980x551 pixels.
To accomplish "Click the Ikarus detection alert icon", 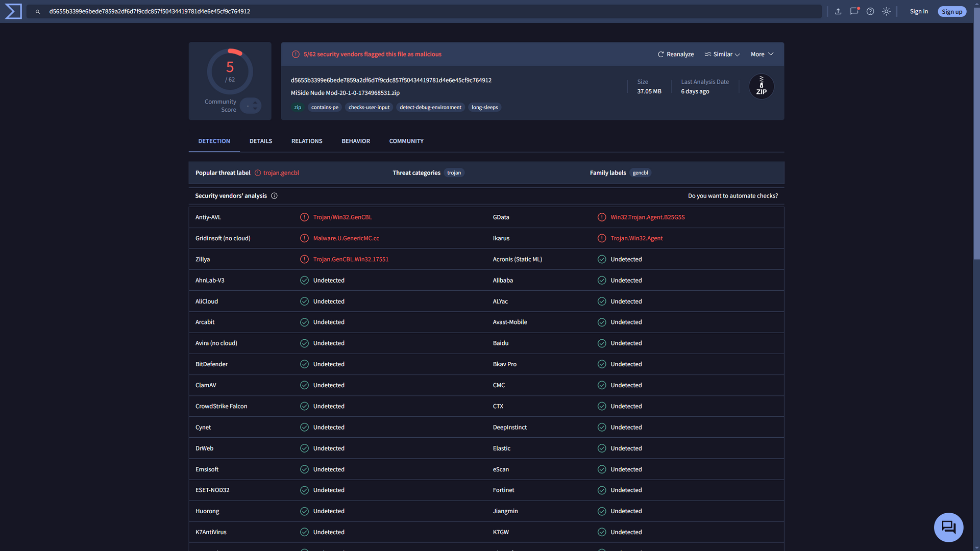I will pyautogui.click(x=602, y=238).
